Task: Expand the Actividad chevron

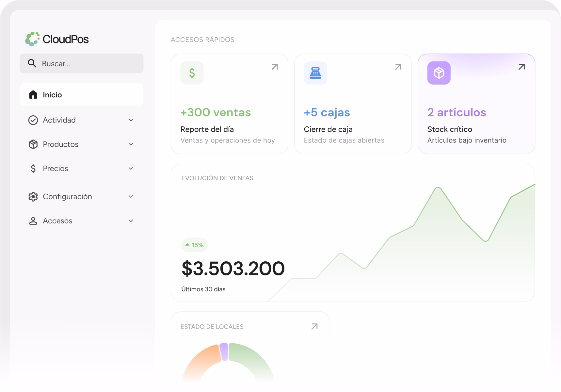Action: (x=131, y=120)
